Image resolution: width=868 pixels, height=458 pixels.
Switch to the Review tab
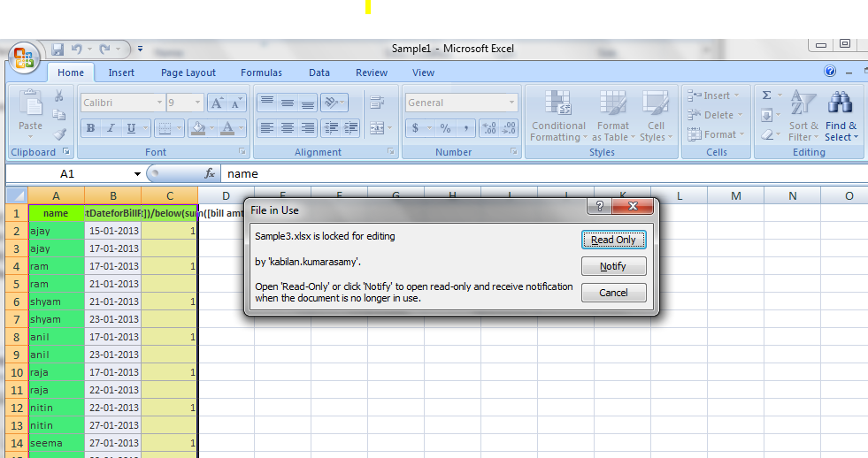[372, 73]
